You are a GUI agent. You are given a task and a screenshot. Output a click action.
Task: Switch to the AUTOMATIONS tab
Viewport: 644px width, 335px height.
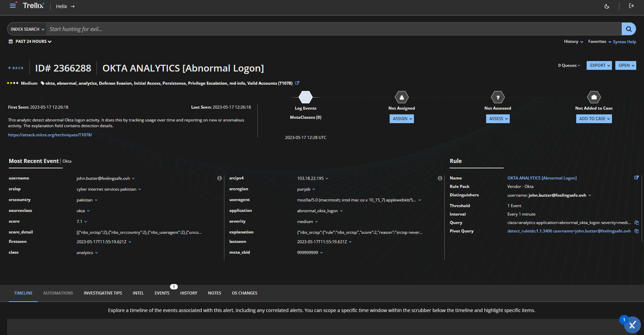(x=58, y=293)
